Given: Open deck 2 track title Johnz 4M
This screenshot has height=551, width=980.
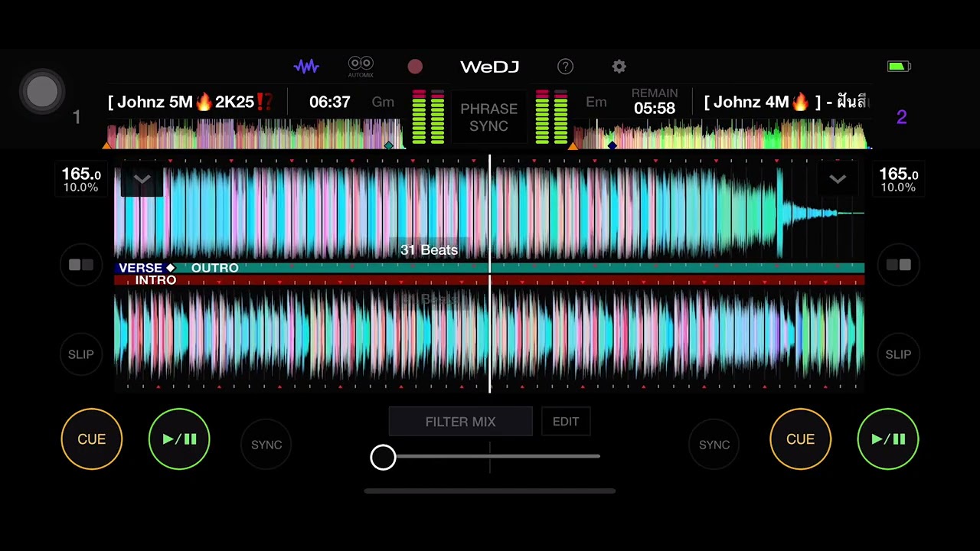Looking at the screenshot, I should pyautogui.click(x=786, y=102).
